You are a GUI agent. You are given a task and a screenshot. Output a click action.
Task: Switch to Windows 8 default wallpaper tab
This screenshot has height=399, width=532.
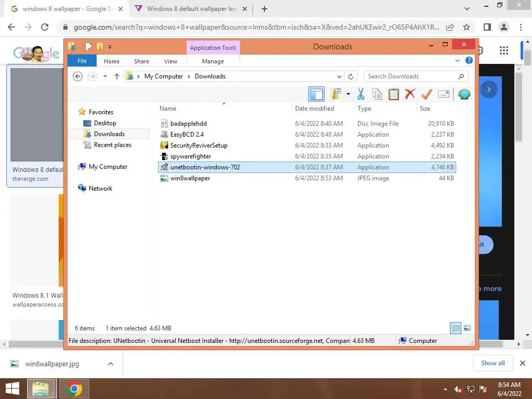(191, 9)
